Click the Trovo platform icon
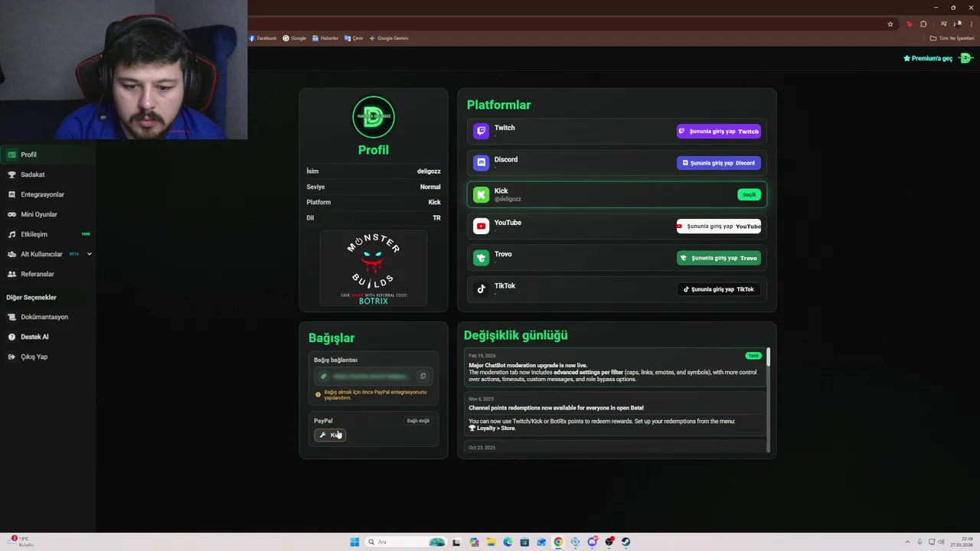The width and height of the screenshot is (980, 551). (x=481, y=258)
